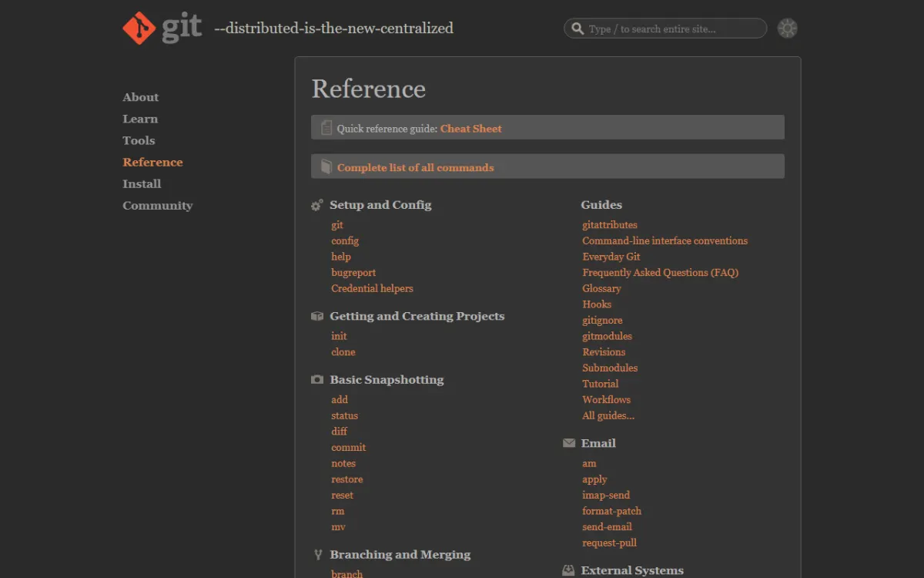Screen dimensions: 924x578
Task: Open the config command link
Action: [345, 240]
